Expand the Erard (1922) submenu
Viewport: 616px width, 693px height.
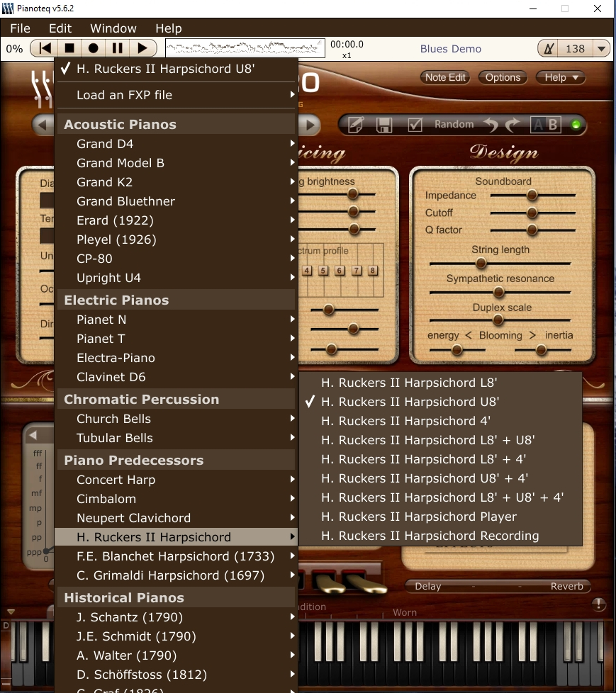pos(176,220)
